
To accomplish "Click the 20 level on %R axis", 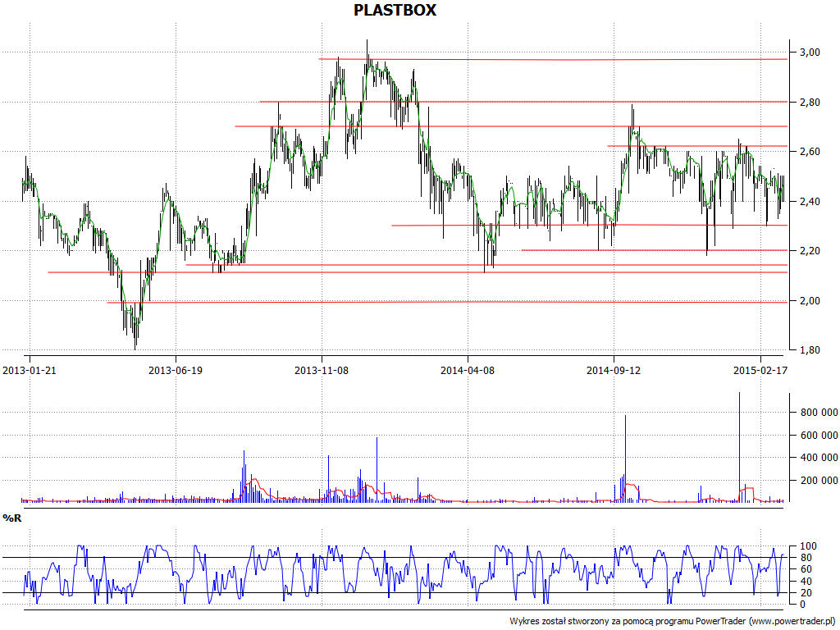I will point(806,592).
